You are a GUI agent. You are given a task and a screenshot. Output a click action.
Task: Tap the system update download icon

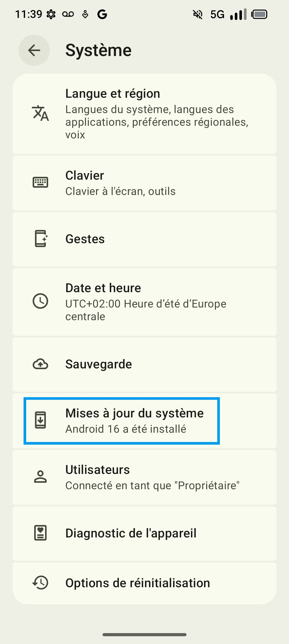pos(40,420)
